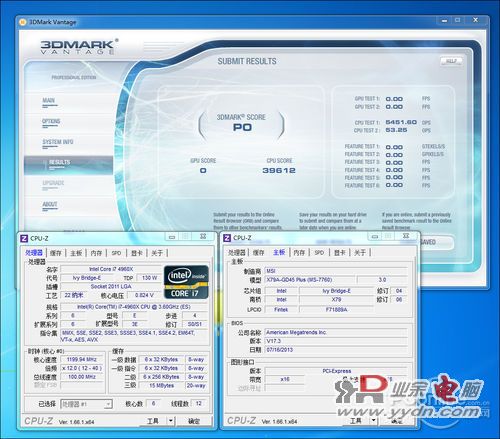Click the 3DMark Vantage title bar icon
This screenshot has height=439, width=500.
coord(23,22)
